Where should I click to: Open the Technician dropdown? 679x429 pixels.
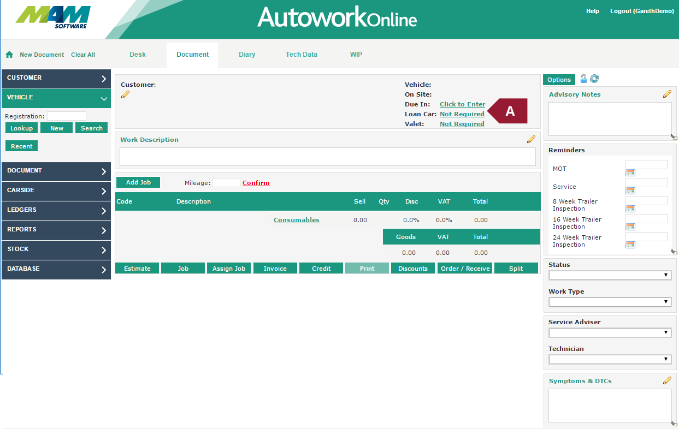609,359
